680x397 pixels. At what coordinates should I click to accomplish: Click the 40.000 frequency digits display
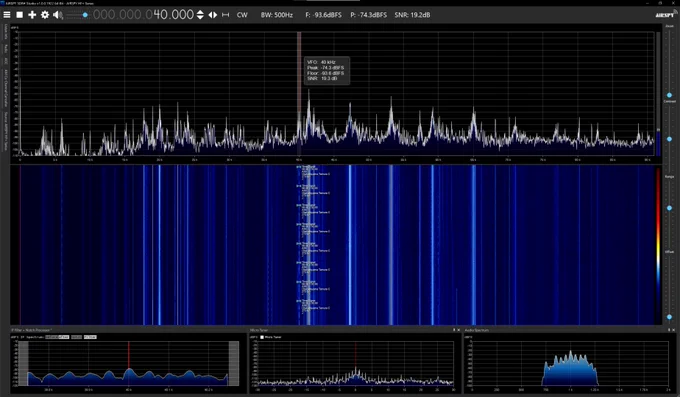click(173, 15)
